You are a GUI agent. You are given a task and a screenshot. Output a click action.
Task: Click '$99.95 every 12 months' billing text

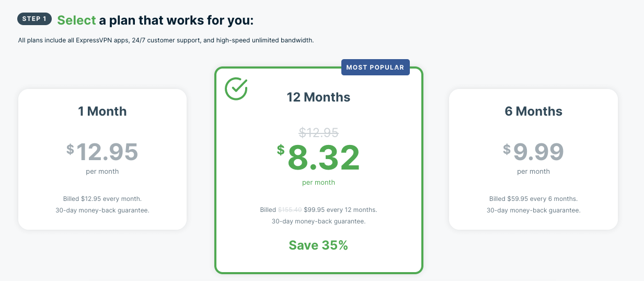[x=340, y=210]
